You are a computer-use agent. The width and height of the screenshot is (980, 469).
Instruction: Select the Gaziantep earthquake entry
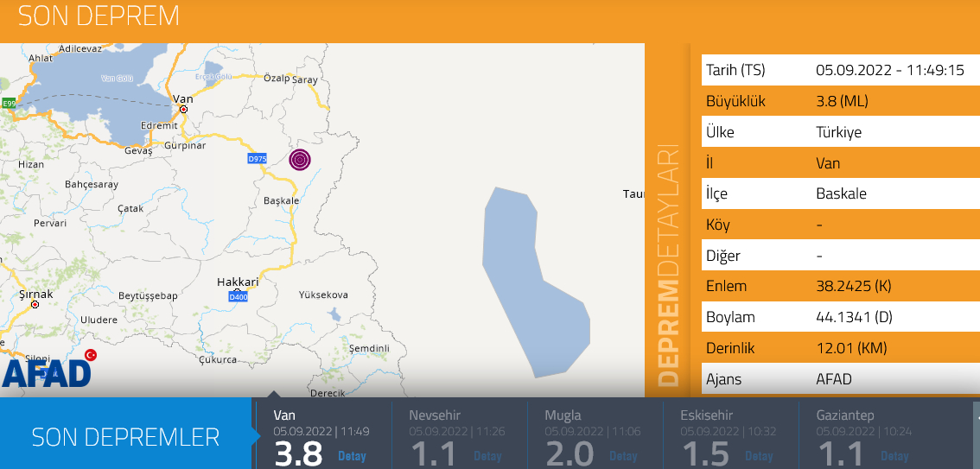864,434
